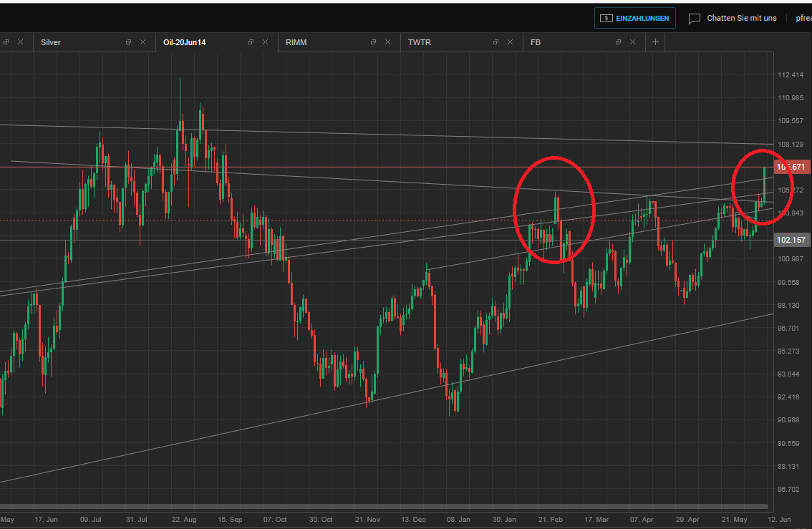Image resolution: width=812 pixels, height=529 pixels.
Task: Pop out the Oil-20Jun14 chart
Action: click(251, 42)
